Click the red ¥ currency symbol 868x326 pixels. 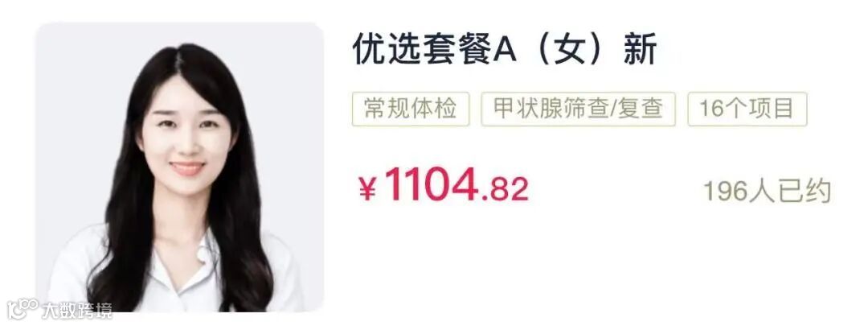coord(368,190)
